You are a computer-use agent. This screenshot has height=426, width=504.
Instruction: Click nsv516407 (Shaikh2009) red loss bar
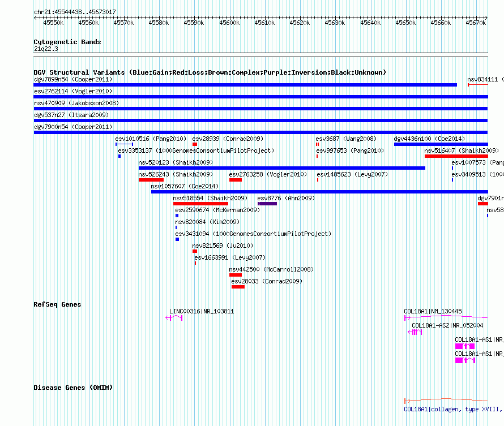(x=456, y=156)
